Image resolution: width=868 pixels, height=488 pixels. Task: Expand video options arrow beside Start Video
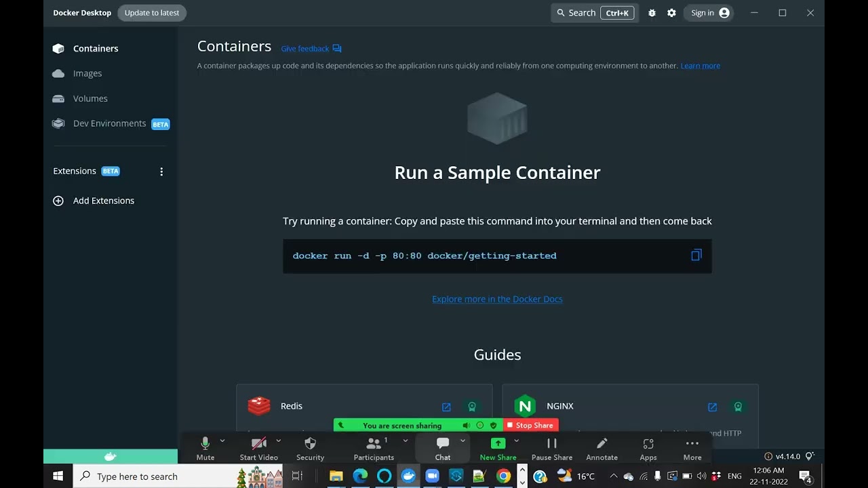(279, 441)
